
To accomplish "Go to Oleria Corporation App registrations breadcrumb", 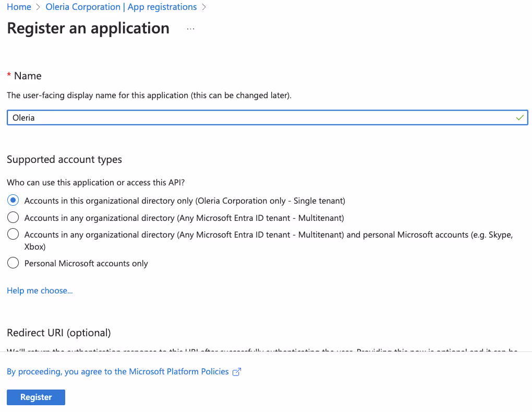I will pyautogui.click(x=121, y=7).
